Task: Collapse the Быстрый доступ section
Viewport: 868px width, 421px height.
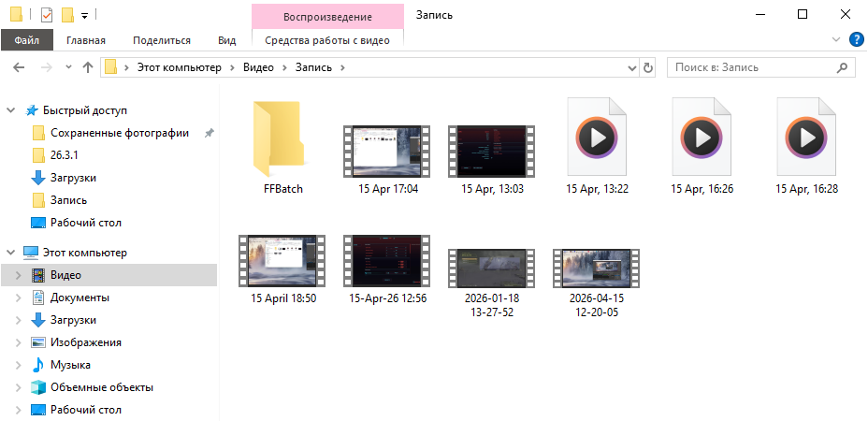Action: [x=10, y=110]
